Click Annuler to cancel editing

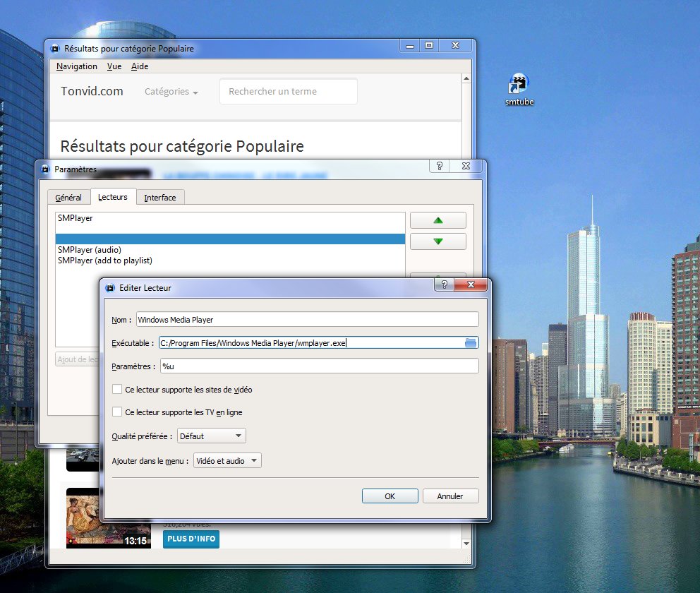coord(450,496)
